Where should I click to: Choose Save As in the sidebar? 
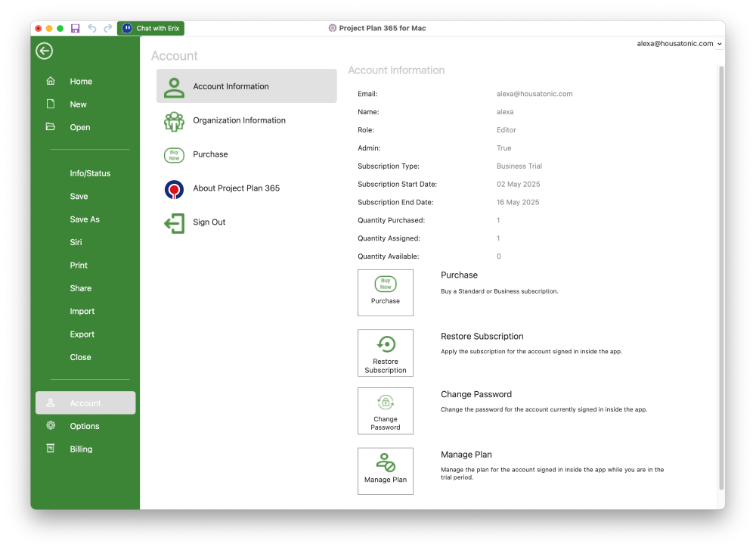(85, 219)
